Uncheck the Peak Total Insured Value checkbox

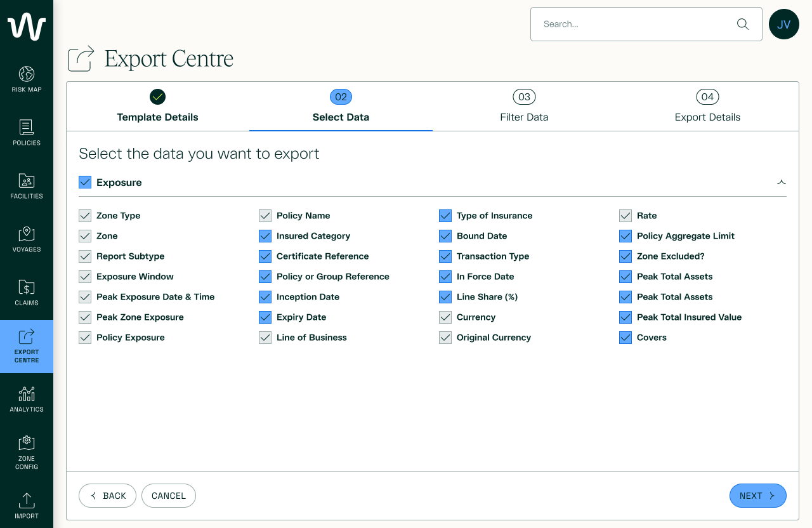pyautogui.click(x=625, y=317)
